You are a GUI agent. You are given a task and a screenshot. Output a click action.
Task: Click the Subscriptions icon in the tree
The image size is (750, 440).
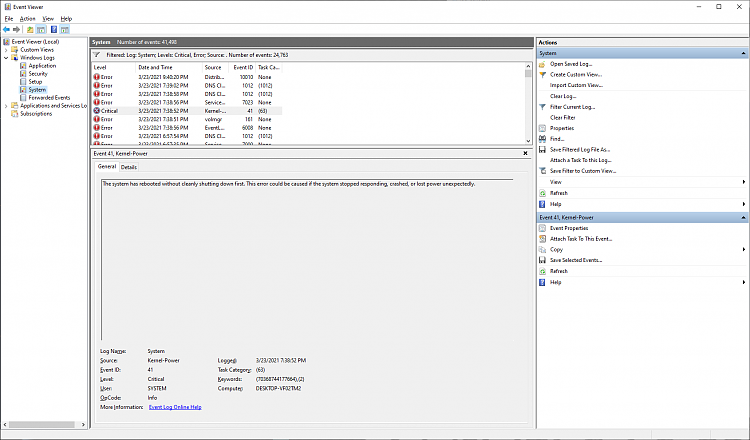(x=14, y=114)
